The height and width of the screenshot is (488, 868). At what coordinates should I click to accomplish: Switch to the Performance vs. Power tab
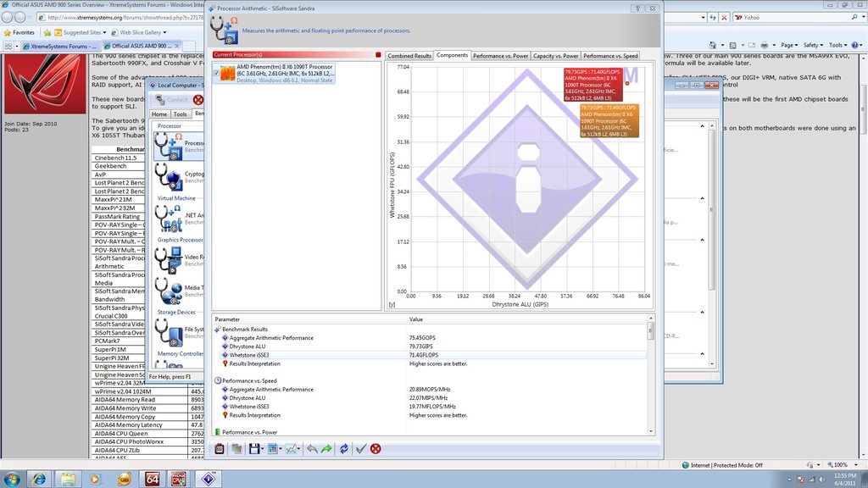pyautogui.click(x=500, y=56)
